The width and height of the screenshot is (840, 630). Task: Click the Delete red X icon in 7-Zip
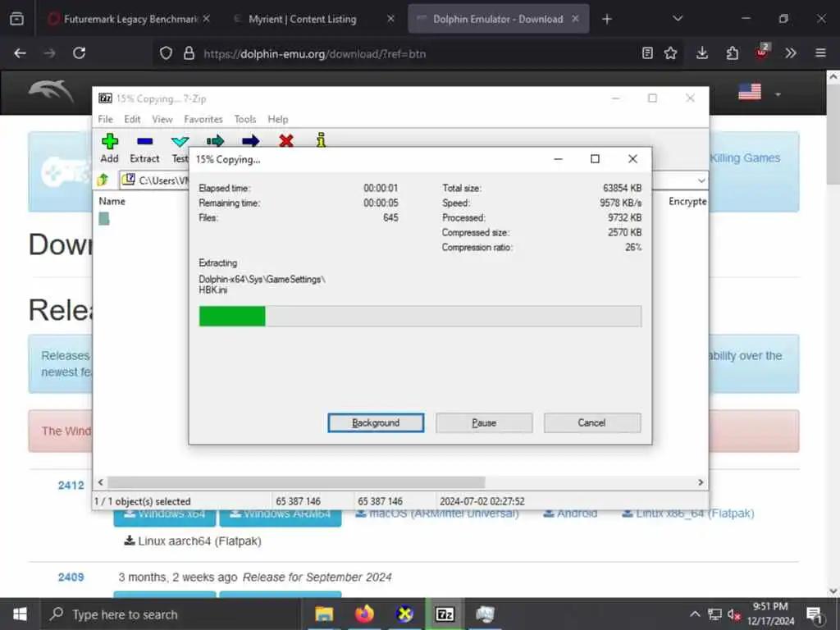coord(286,141)
